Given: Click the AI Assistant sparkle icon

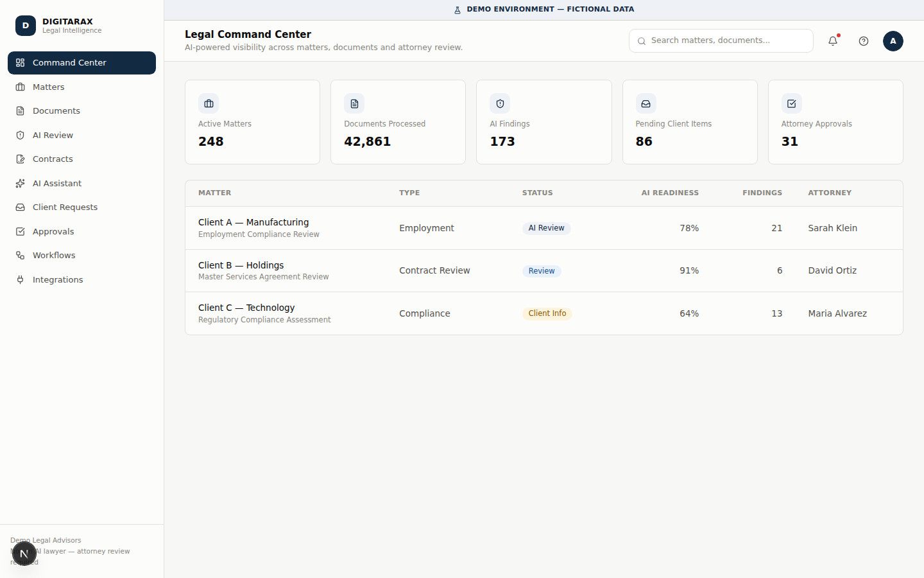Looking at the screenshot, I should pos(21,183).
